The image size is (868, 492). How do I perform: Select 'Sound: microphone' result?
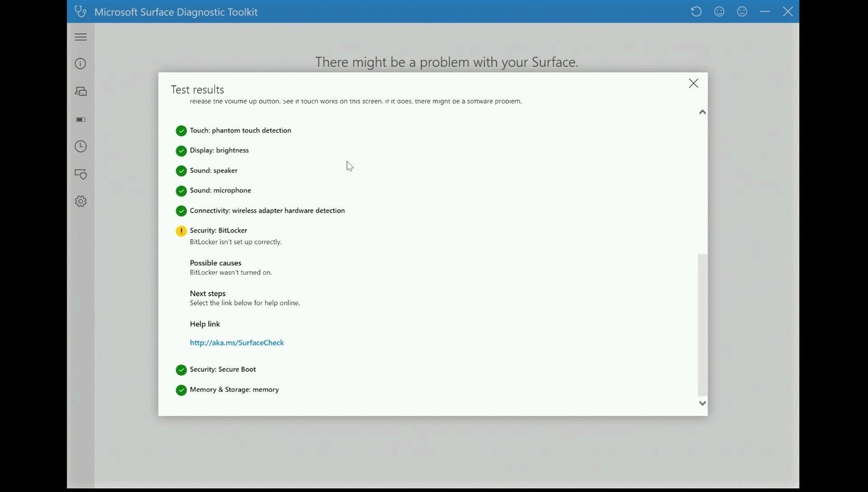pos(220,191)
